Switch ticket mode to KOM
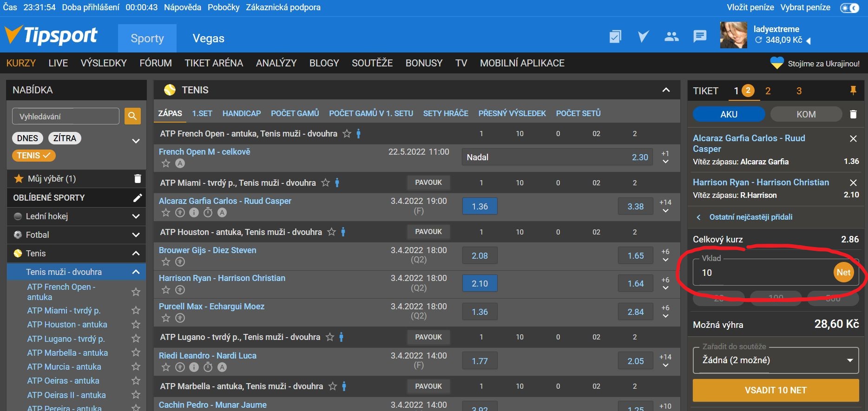 coord(806,114)
